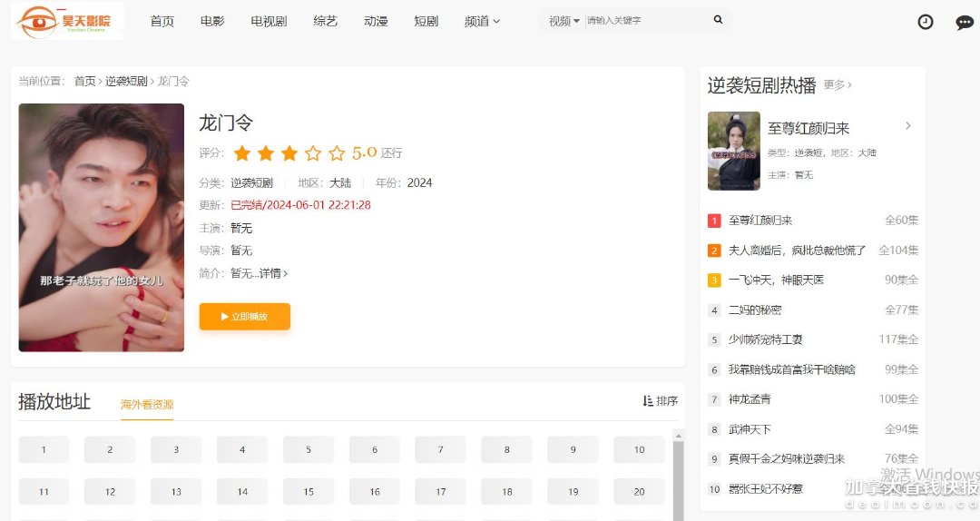Click the 至尊红颜归来 sidebar poster thumbnail
Viewport: 980px width, 521px height.
tap(734, 151)
